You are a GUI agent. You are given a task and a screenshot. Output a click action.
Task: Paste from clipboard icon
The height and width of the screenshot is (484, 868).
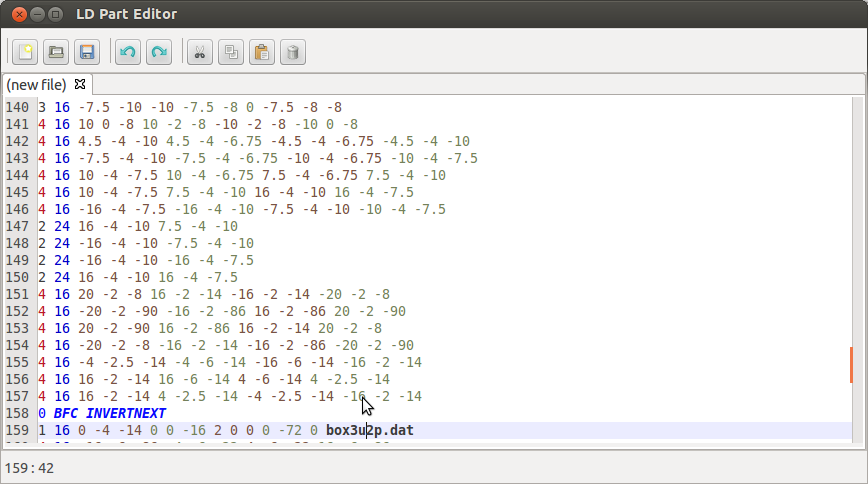pos(262,52)
